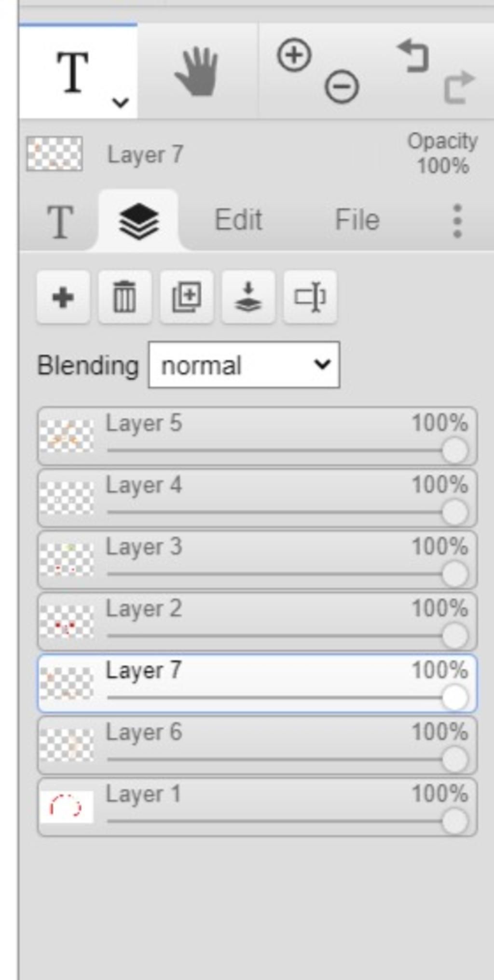Click the undo arrow icon

(x=413, y=56)
